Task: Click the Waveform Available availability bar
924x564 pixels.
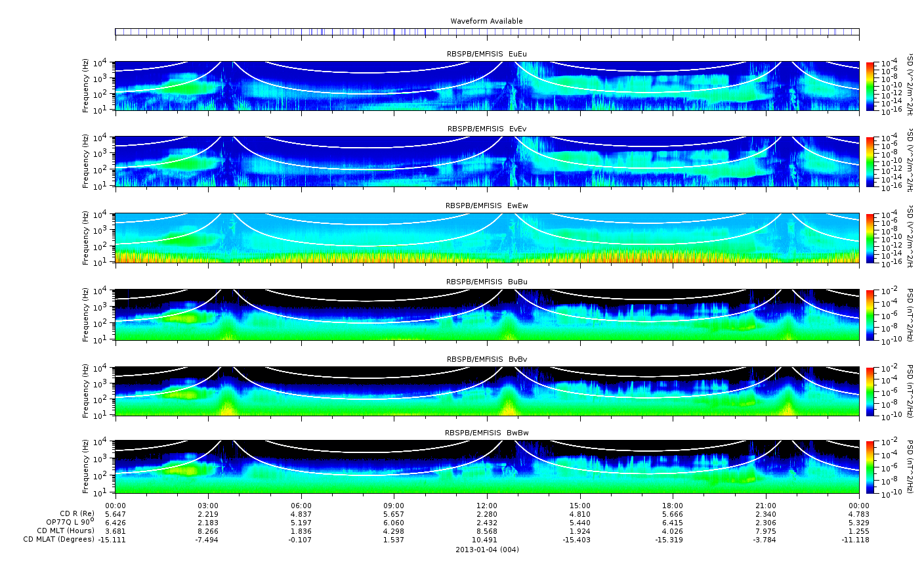Action: point(486,32)
